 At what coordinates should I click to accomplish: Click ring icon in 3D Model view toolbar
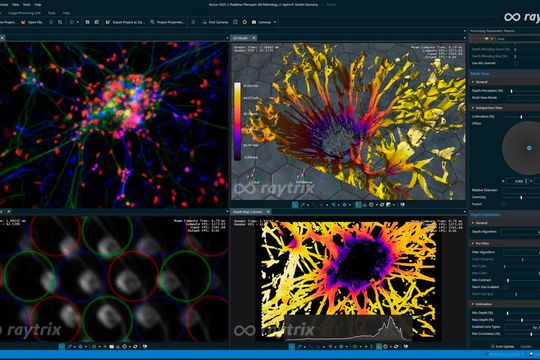(371, 205)
